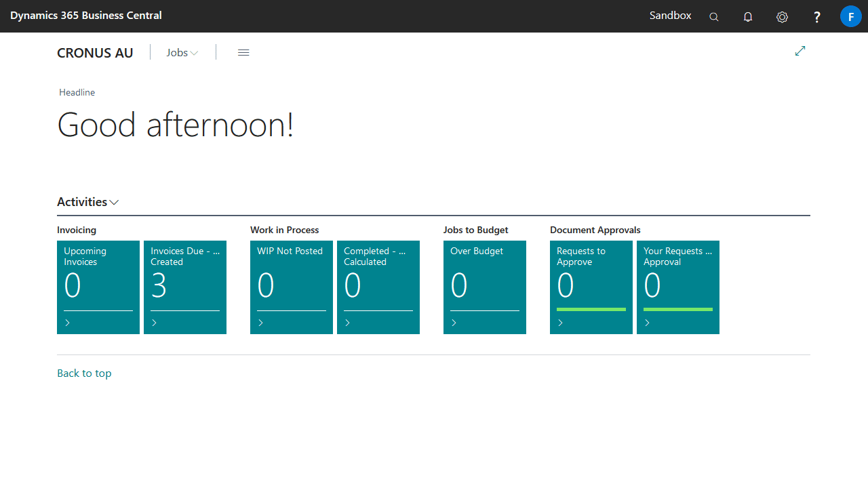Open the Upcoming Invoices tile
This screenshot has width=868, height=488.
click(98, 287)
